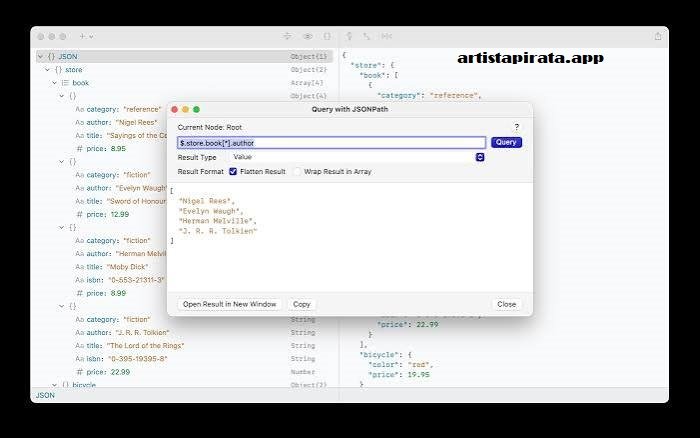The width and height of the screenshot is (700, 438).
Task: Click the Aa icon beside title "The Lord of the Rings"
Action: [79, 346]
